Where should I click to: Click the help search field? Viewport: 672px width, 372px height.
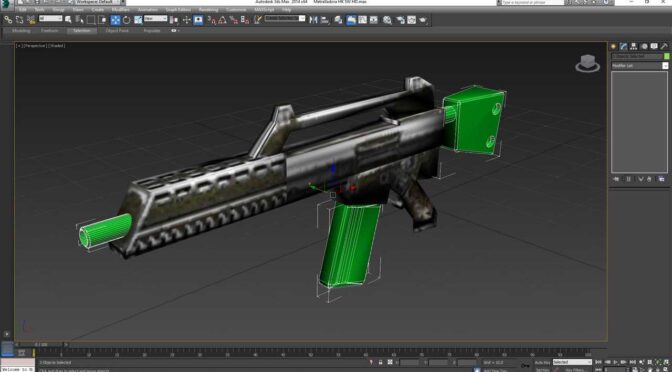pyautogui.click(x=533, y=2)
